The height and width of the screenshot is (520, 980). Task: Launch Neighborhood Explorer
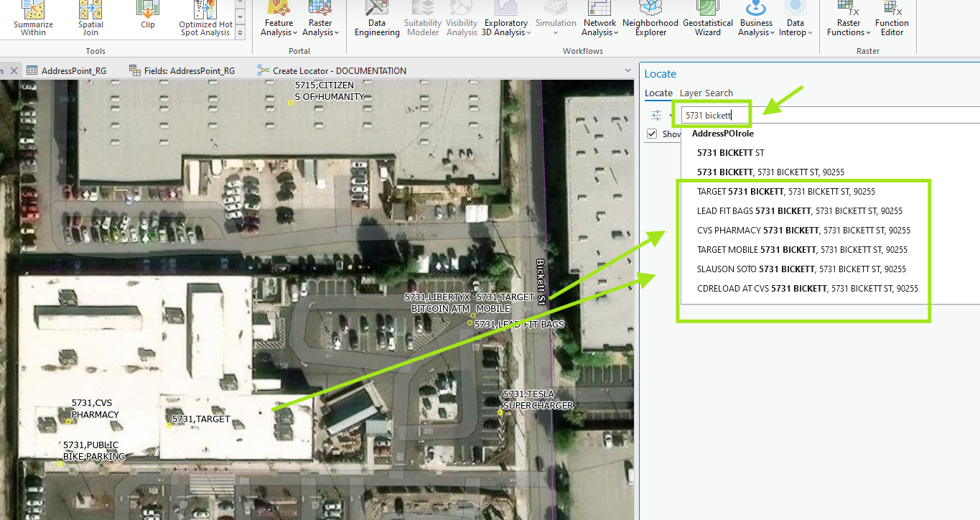(x=650, y=19)
